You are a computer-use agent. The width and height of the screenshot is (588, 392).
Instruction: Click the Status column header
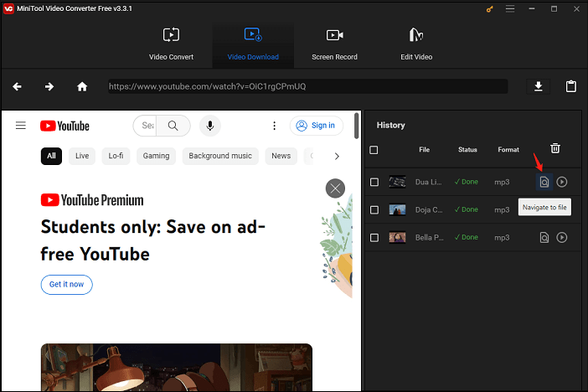pyautogui.click(x=467, y=150)
